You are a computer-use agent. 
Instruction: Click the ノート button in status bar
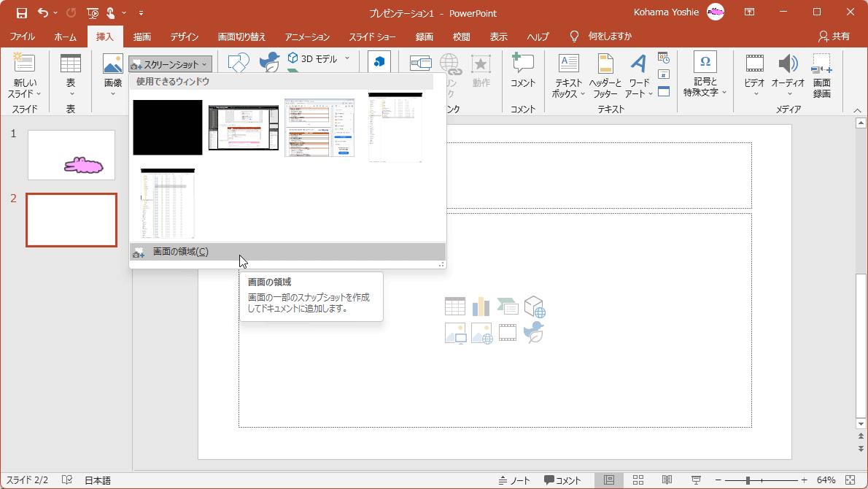(516, 480)
